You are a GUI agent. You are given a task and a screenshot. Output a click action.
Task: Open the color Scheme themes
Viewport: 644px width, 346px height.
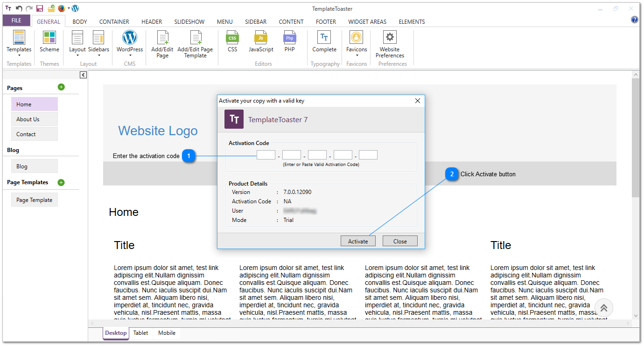click(x=49, y=37)
